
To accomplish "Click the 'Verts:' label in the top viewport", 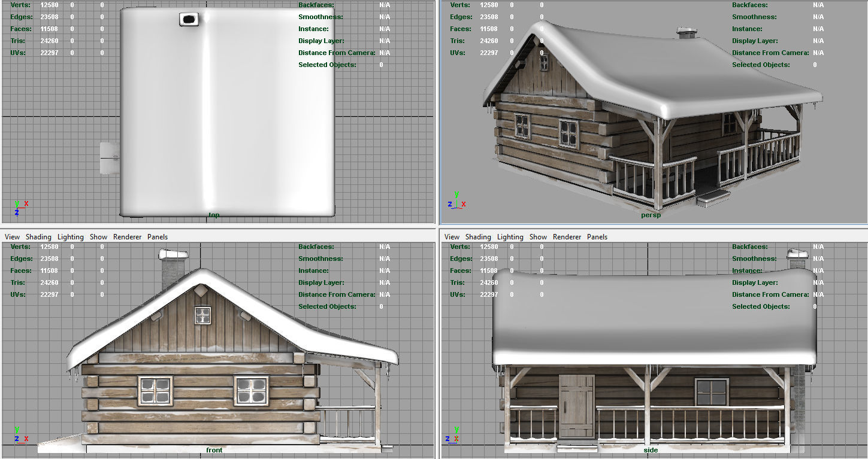I will (x=19, y=5).
